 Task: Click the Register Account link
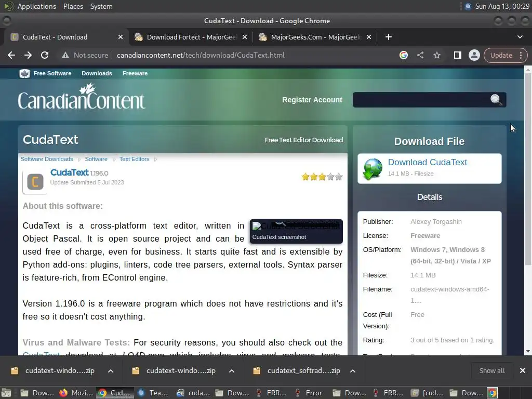point(312,100)
